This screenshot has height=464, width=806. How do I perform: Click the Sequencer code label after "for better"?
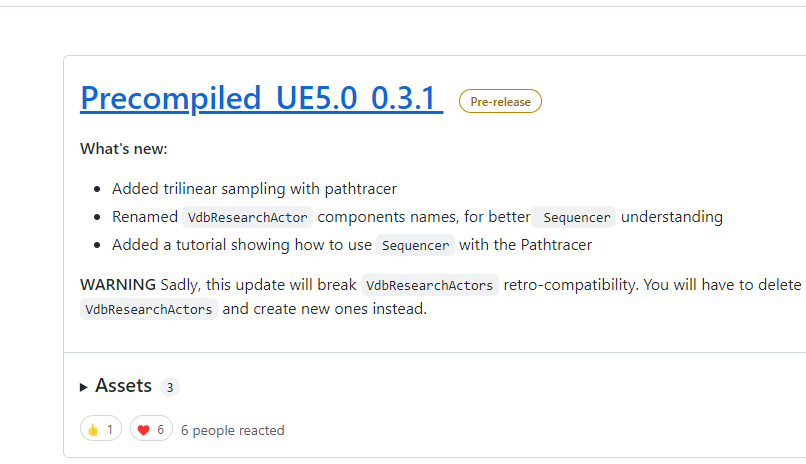pos(576,217)
